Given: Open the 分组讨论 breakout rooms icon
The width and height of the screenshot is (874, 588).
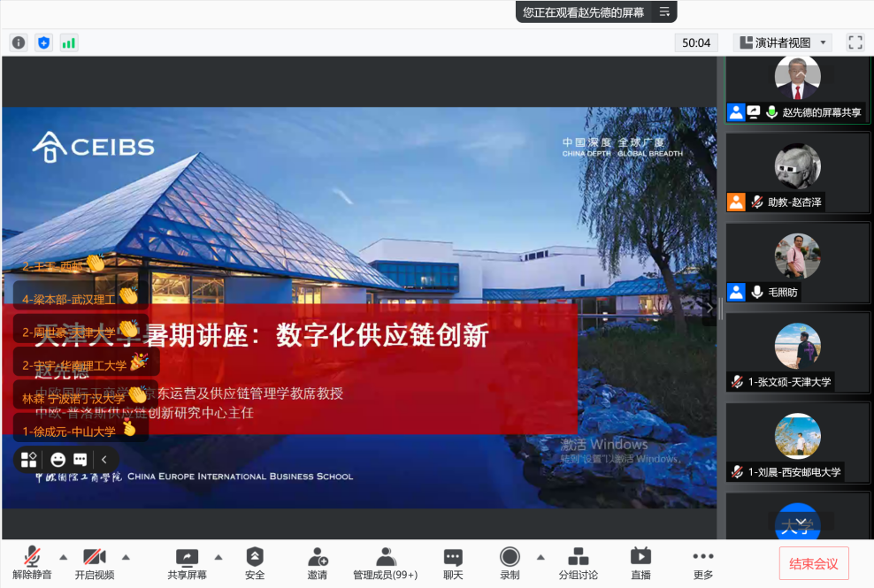Looking at the screenshot, I should [578, 563].
